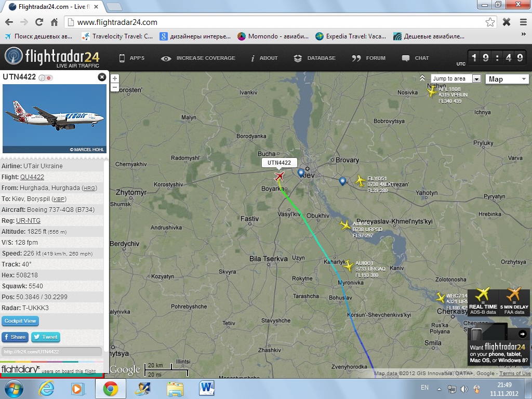The width and height of the screenshot is (532, 399).
Task: Open the FORUM menu item
Action: [368, 58]
